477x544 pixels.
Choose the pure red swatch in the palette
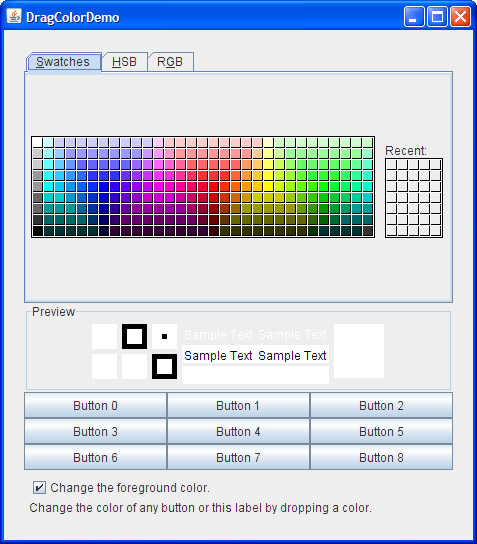coord(214,187)
